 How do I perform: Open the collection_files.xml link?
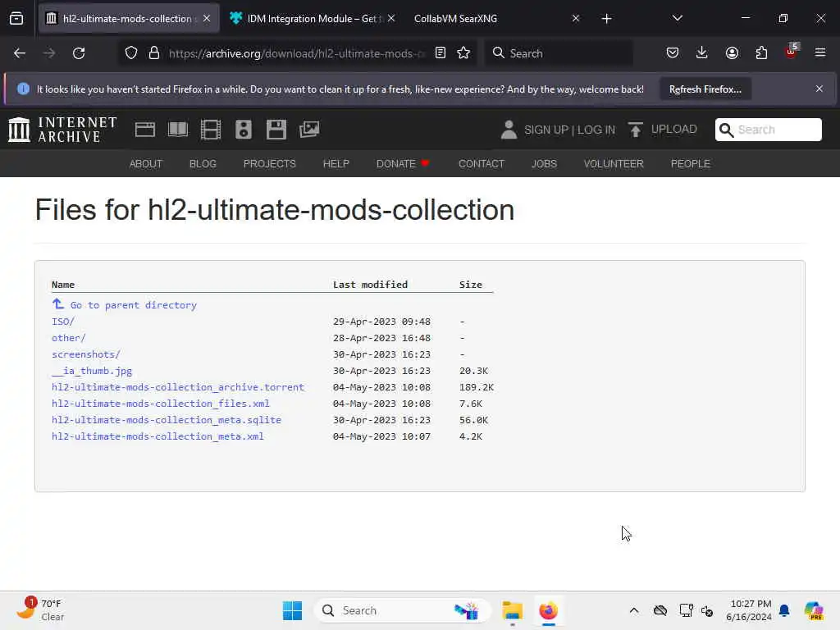(161, 404)
